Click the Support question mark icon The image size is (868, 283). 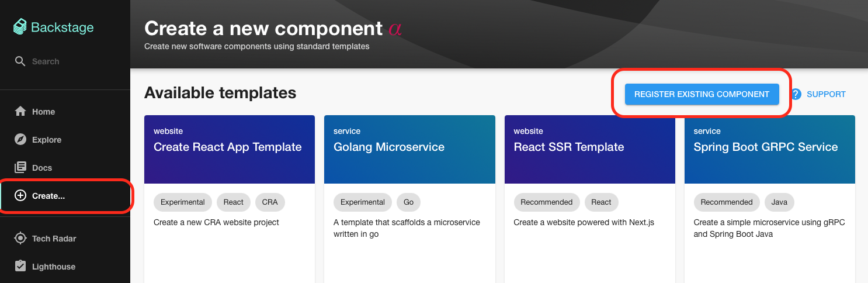click(x=796, y=94)
